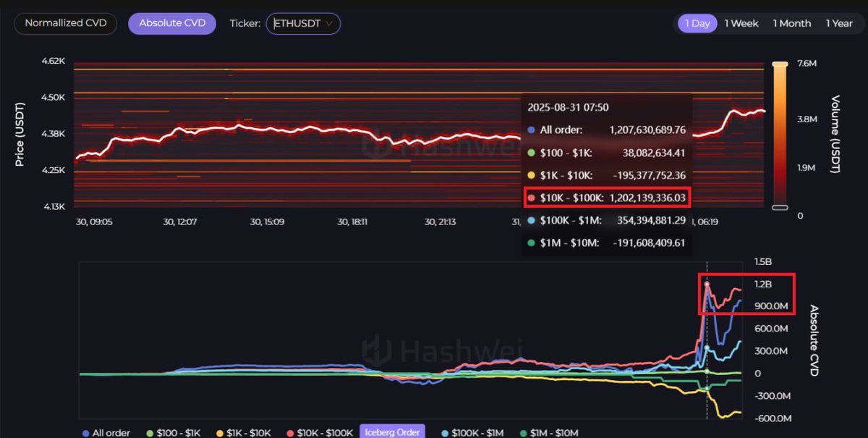Switch to the 1 Week view

(741, 22)
